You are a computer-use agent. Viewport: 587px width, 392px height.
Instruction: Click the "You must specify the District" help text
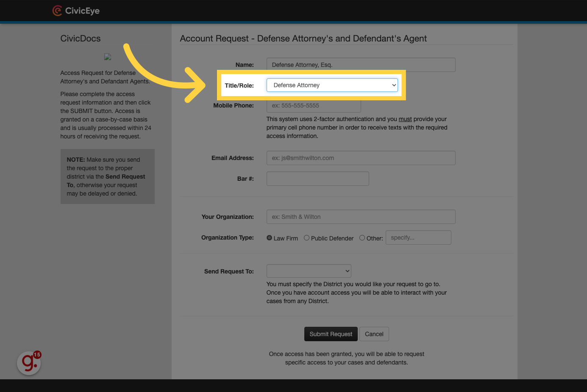tap(356, 293)
